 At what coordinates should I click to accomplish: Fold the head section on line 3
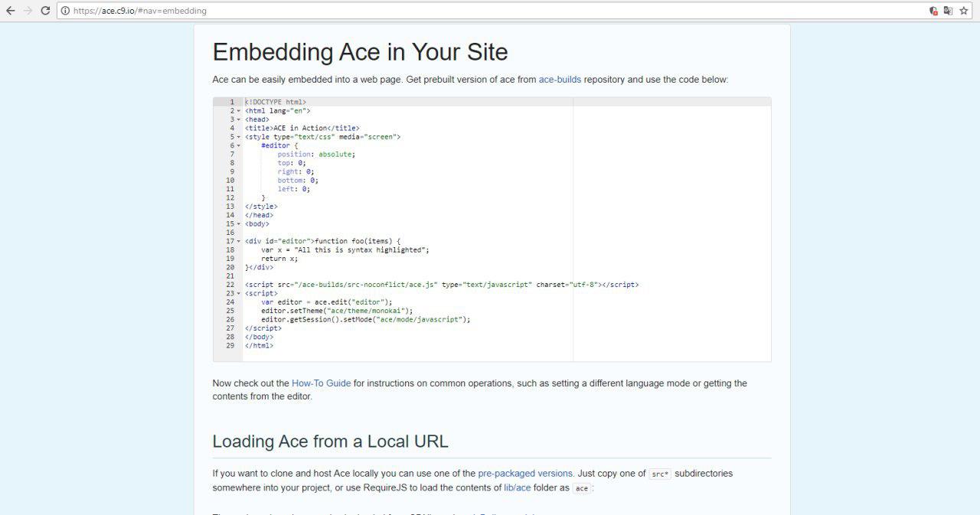(x=238, y=119)
